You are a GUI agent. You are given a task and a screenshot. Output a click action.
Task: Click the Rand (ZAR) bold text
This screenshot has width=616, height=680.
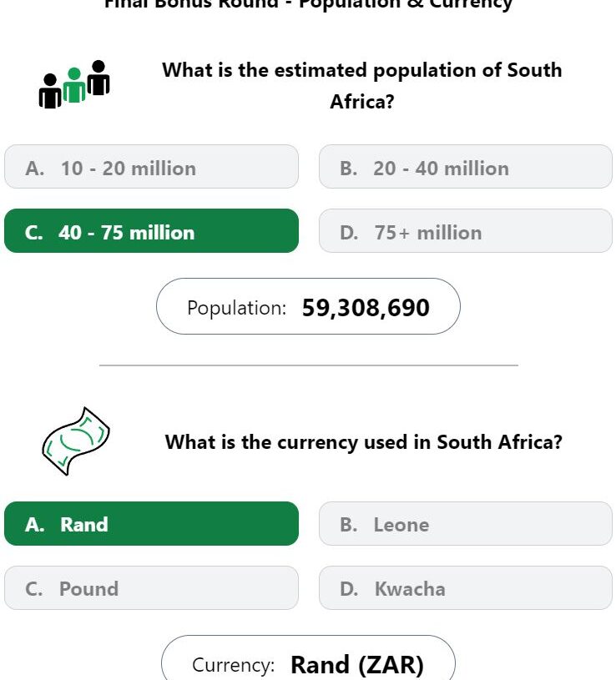click(357, 665)
